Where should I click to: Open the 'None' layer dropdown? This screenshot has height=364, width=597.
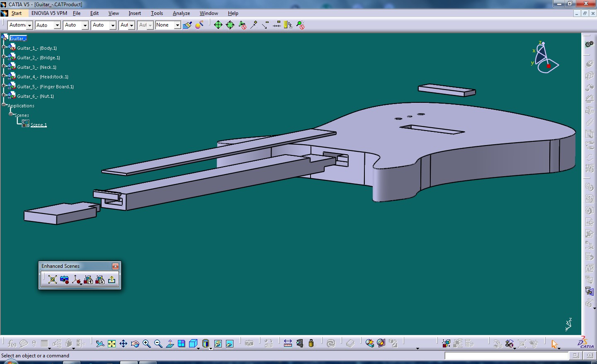coord(177,25)
